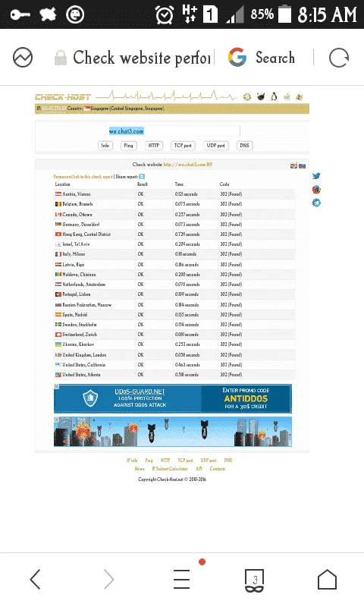The height and width of the screenshot is (607, 364).
Task: Run the HTTP check
Action: 154,146
